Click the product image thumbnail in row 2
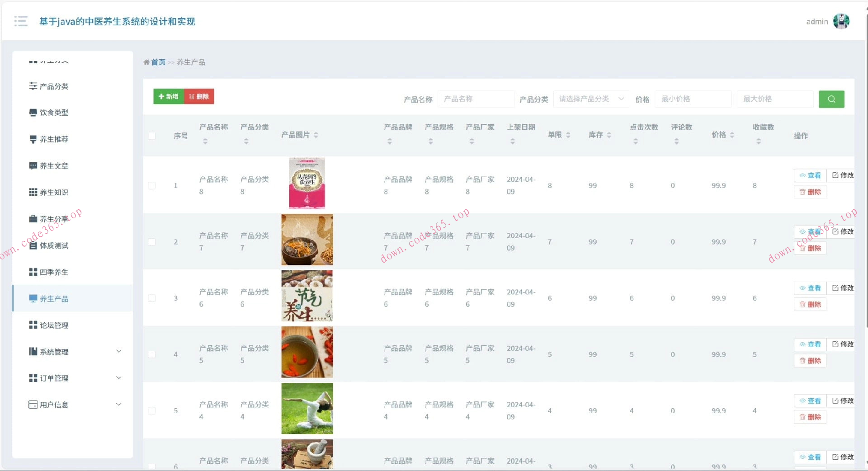 (x=307, y=240)
